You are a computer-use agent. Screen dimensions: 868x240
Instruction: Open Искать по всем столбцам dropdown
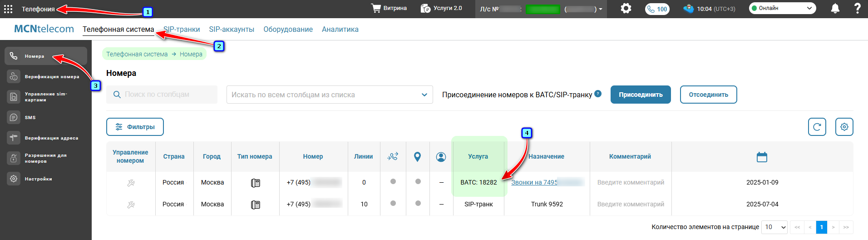[x=330, y=95]
